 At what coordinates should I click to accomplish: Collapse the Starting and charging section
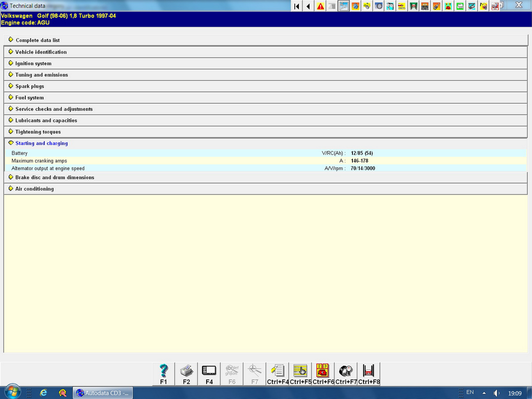point(41,143)
